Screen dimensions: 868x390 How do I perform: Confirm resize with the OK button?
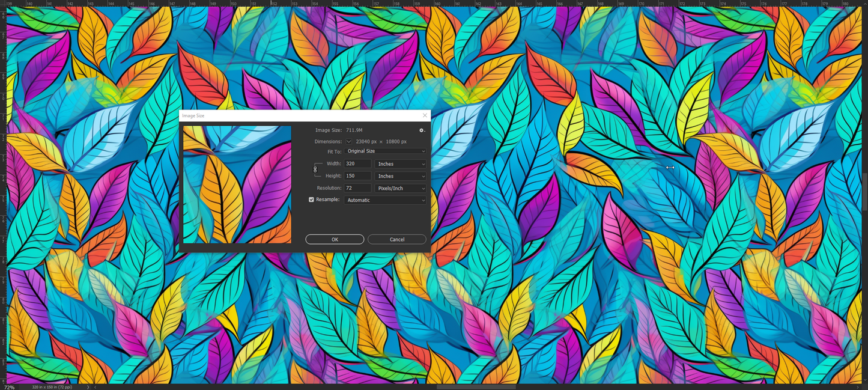tap(334, 239)
